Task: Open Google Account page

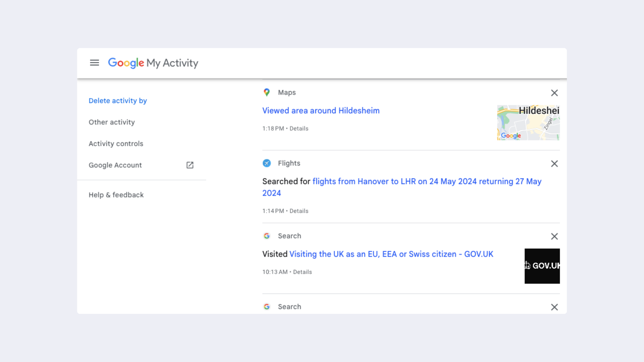Action: [x=115, y=165]
